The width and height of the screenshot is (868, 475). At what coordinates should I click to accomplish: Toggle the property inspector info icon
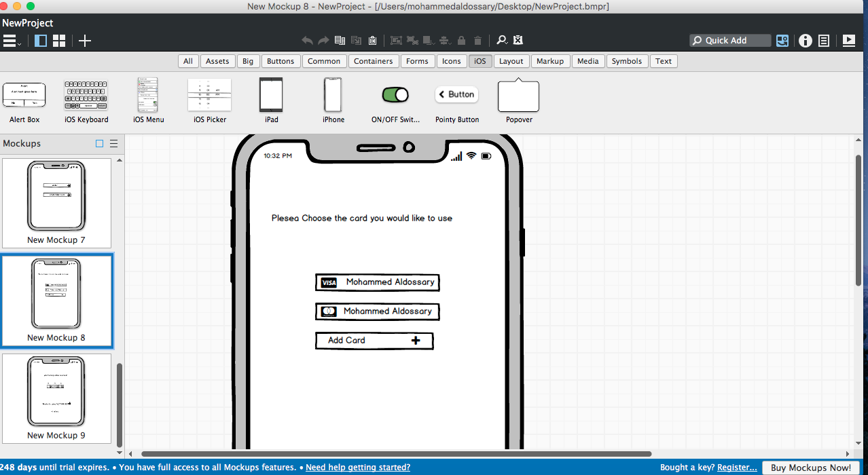point(806,41)
